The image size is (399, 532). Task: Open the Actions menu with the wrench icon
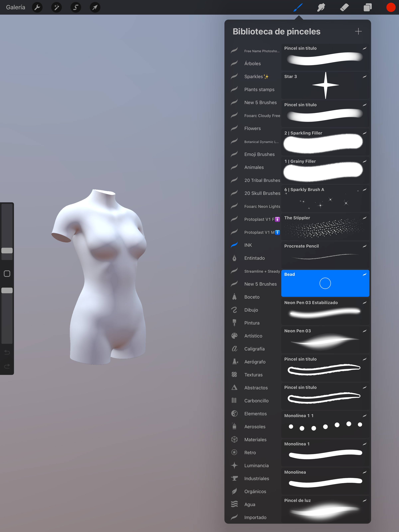[37, 7]
